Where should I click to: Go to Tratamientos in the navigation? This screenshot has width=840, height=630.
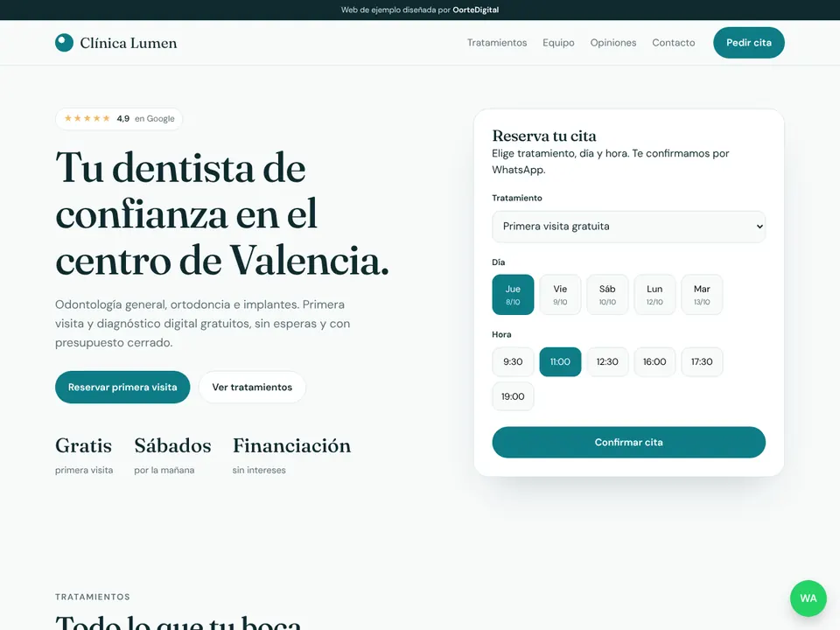pyautogui.click(x=497, y=43)
